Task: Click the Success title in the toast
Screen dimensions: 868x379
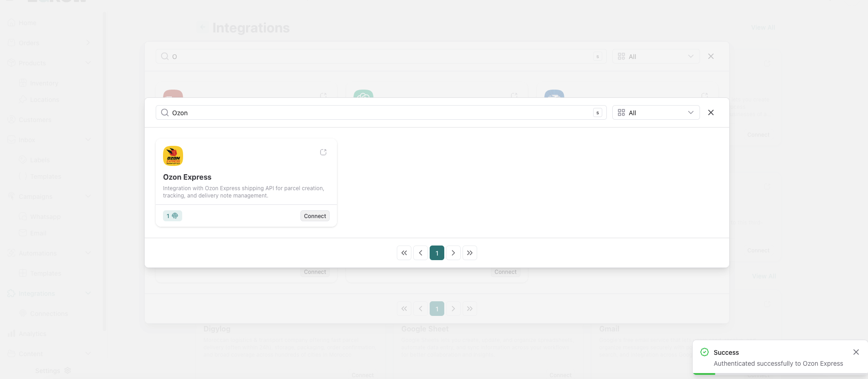Action: (x=726, y=352)
